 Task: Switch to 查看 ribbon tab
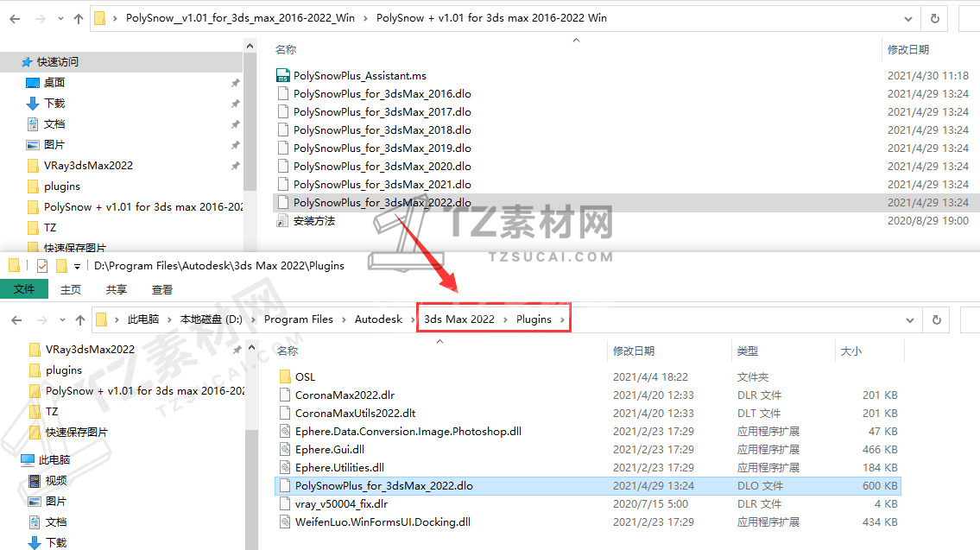coord(161,289)
